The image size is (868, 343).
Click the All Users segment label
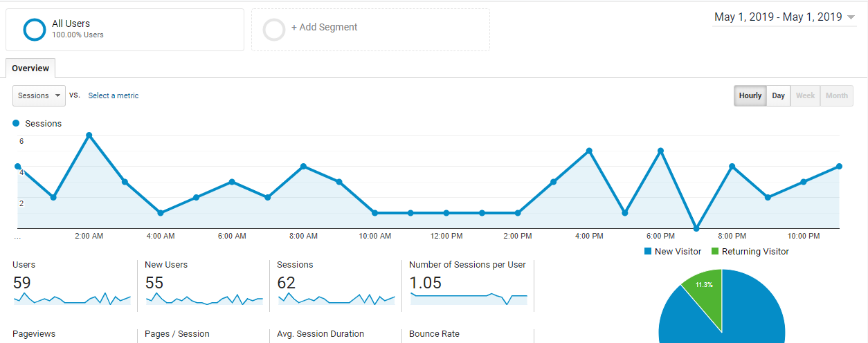click(x=71, y=24)
